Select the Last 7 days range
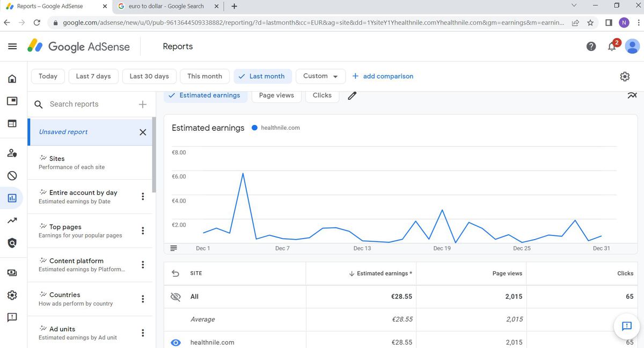The width and height of the screenshot is (644, 348). 93,76
